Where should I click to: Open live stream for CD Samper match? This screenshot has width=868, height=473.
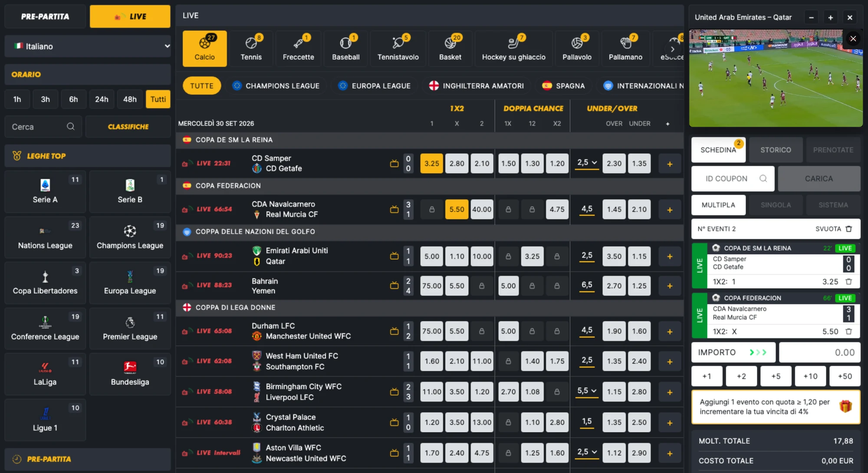tap(394, 164)
